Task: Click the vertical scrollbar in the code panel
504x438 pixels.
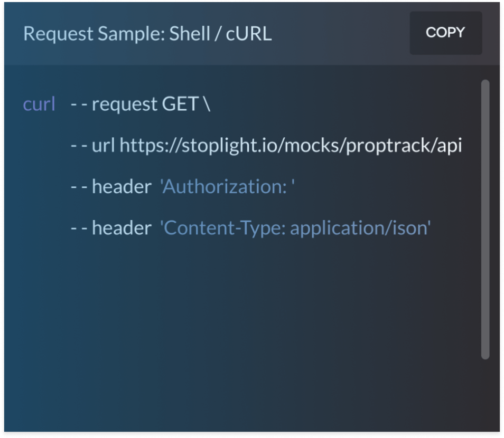Action: (485, 220)
